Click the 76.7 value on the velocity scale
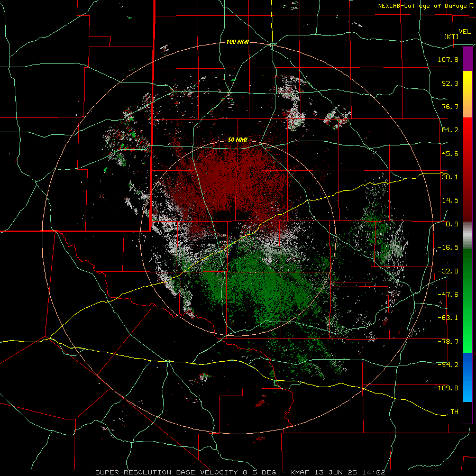 (450, 106)
